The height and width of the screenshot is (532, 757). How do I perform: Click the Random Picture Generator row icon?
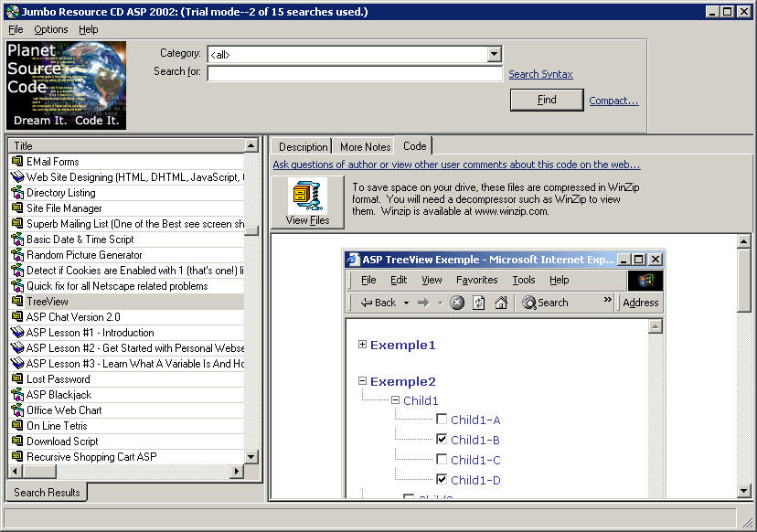[17, 254]
